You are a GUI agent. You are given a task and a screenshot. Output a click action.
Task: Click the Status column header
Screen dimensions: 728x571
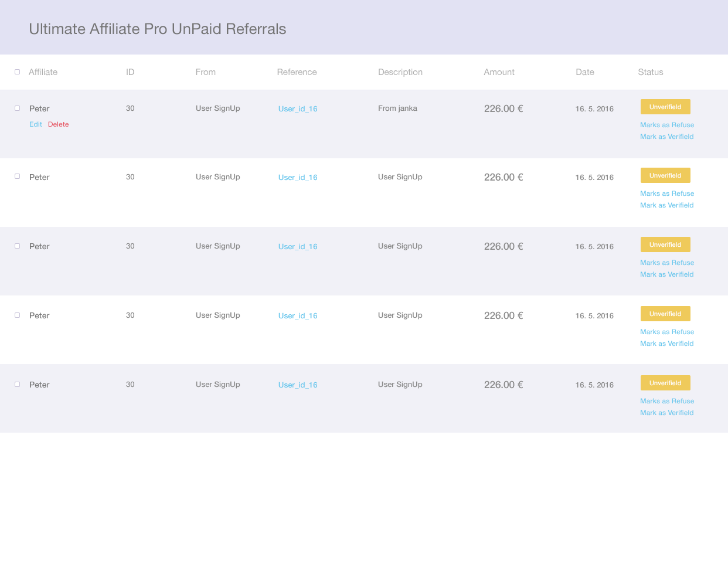pyautogui.click(x=651, y=72)
